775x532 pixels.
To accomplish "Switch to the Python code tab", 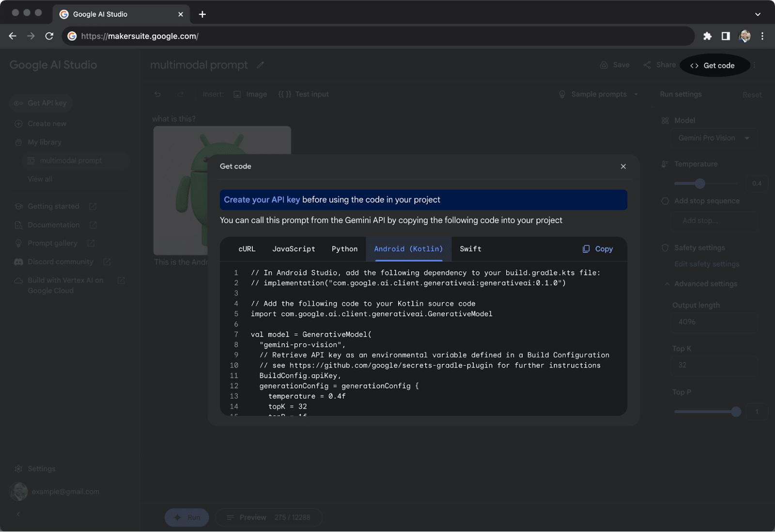I will (x=344, y=249).
